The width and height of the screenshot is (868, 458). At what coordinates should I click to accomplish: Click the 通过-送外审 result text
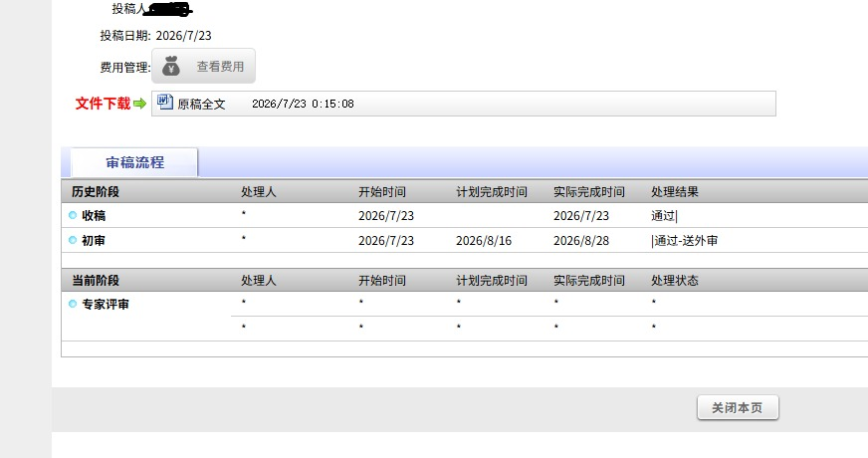(686, 240)
